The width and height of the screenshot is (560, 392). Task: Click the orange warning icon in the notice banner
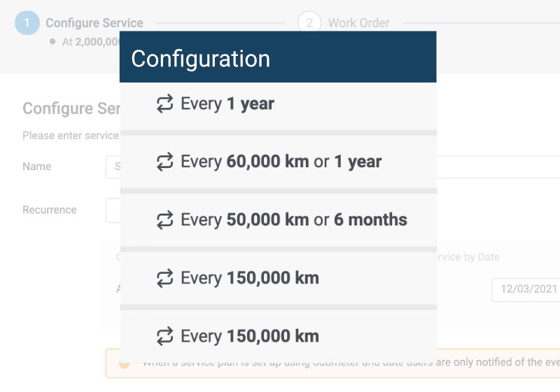pyautogui.click(x=124, y=363)
